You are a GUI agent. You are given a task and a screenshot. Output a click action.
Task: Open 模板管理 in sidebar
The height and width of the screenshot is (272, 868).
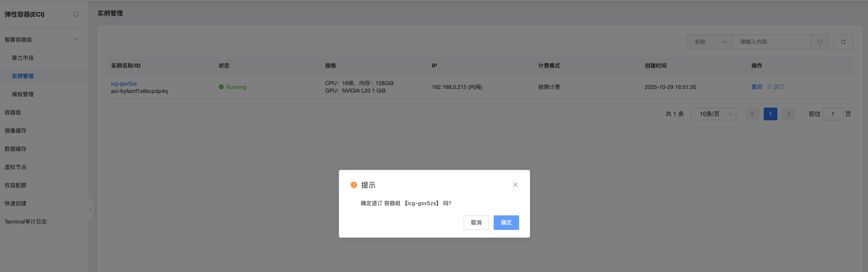click(x=23, y=94)
